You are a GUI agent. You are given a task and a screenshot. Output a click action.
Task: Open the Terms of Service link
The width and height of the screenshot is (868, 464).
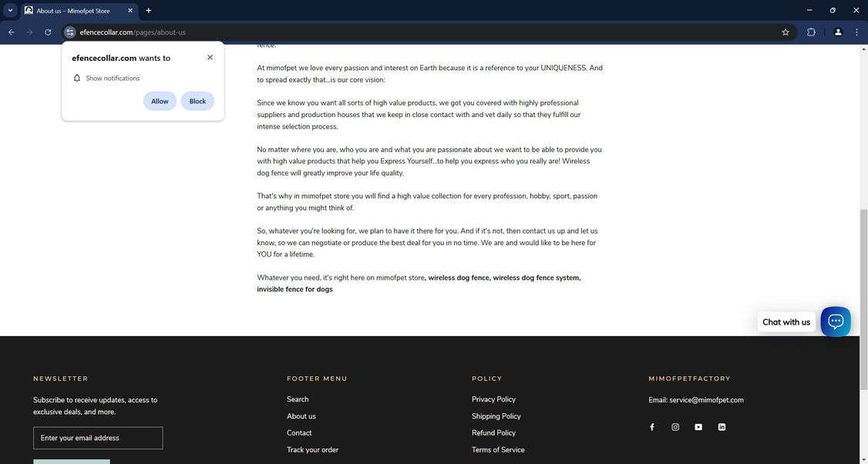[x=498, y=449]
